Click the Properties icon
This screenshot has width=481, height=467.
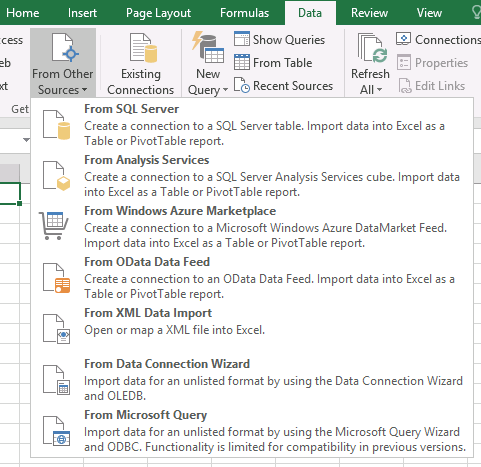[x=404, y=62]
